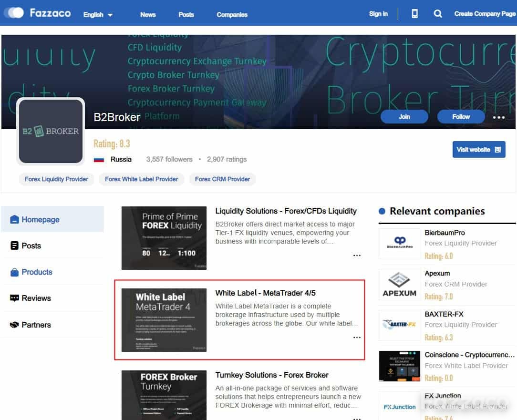Click the Apexum logo
The width and height of the screenshot is (517, 420).
point(400,284)
